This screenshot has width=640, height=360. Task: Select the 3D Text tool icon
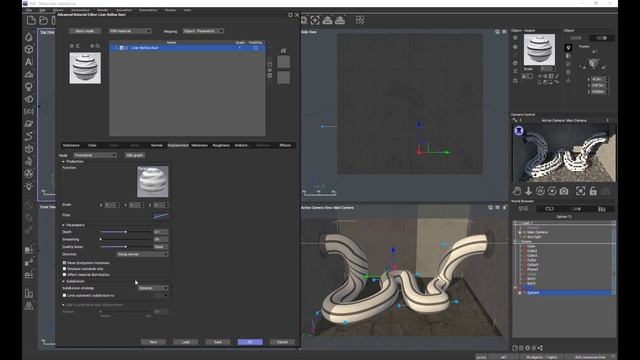29,62
